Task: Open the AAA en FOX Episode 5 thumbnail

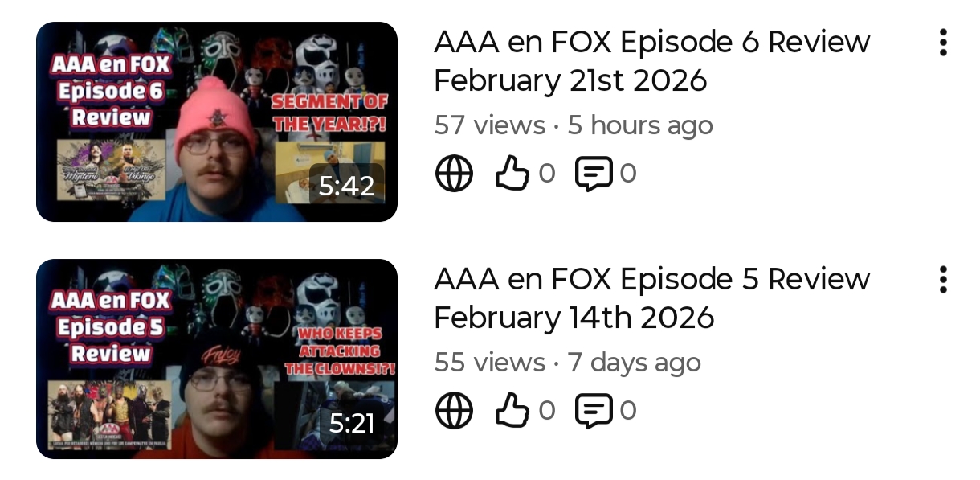Action: 217,359
